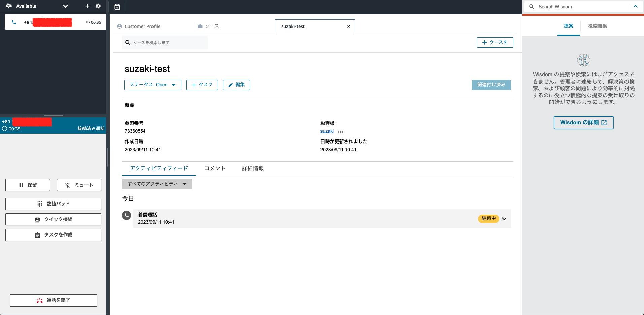End the call with 通話を終了
The image size is (644, 315).
[x=53, y=300]
